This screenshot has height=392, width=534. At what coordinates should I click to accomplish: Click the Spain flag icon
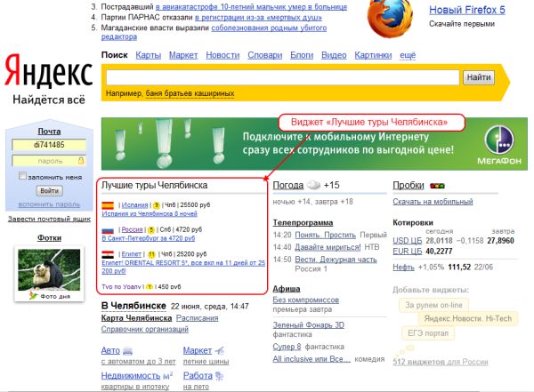(x=108, y=205)
